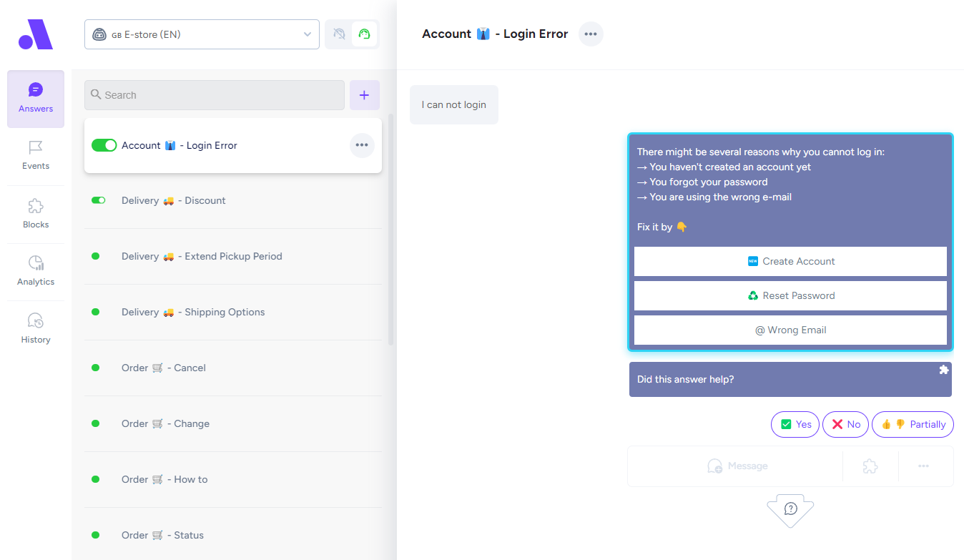Click the status dot of Order - Status
This screenshot has height=560, width=964.
point(96,535)
